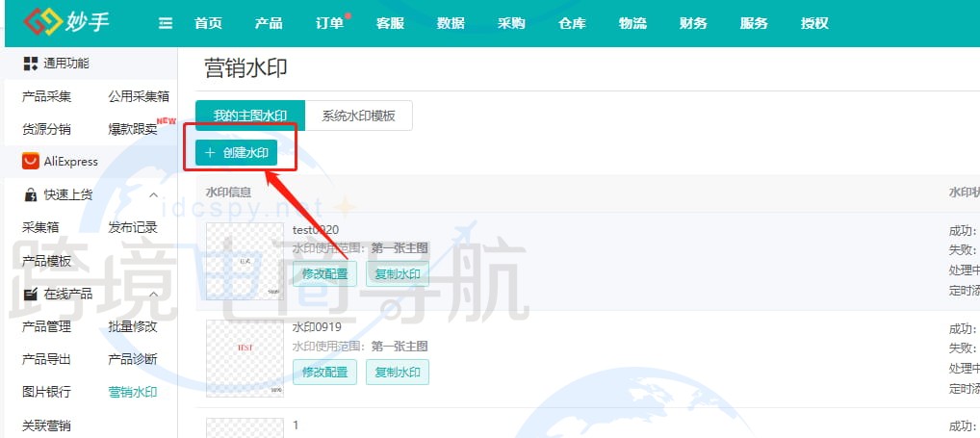Open the 水印0919 watermark thumbnail
Screen dimensions: 980x438
(x=245, y=359)
